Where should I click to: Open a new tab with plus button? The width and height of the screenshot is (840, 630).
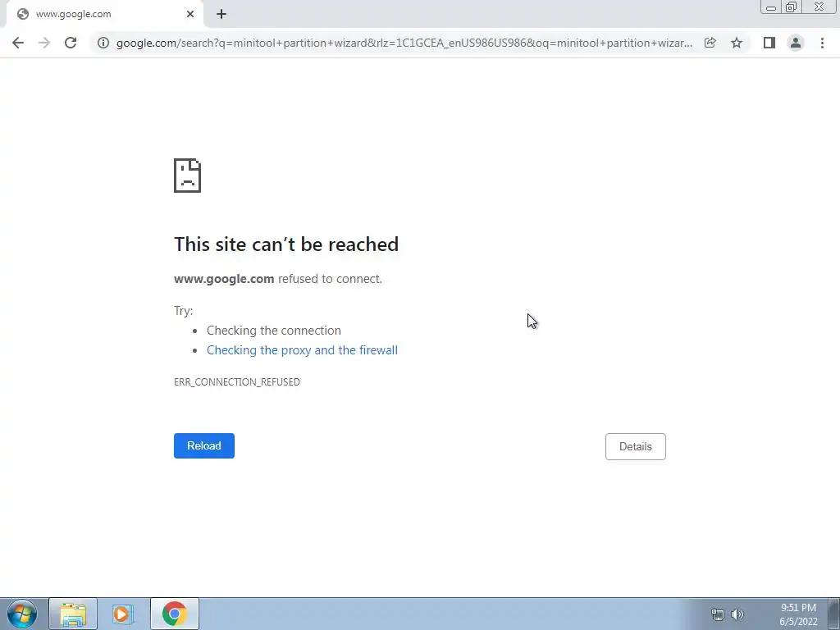pyautogui.click(x=221, y=15)
